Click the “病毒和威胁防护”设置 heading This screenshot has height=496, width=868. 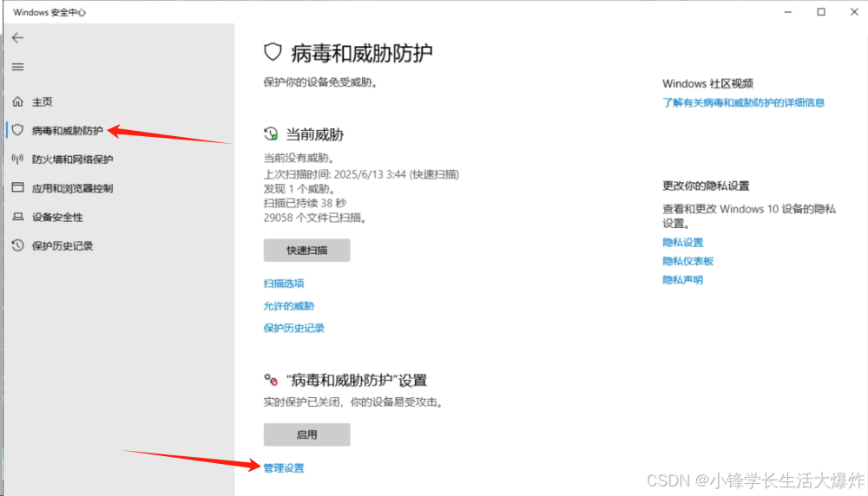357,381
